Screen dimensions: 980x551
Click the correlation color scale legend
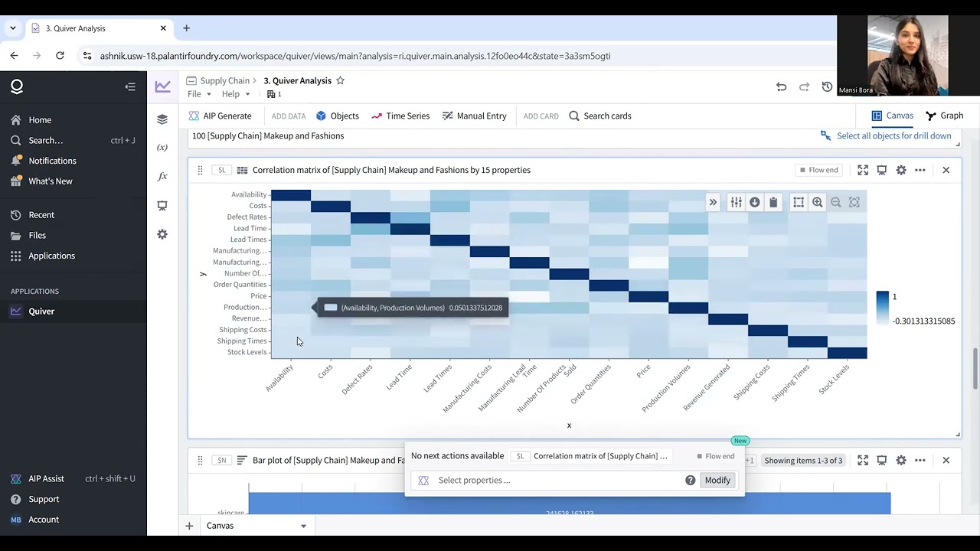click(x=882, y=308)
